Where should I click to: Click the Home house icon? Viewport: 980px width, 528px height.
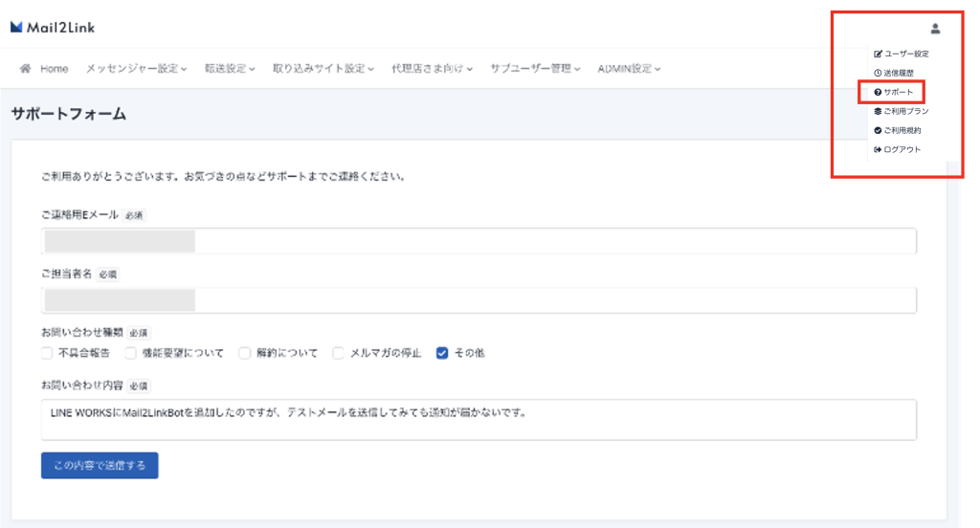click(x=25, y=69)
